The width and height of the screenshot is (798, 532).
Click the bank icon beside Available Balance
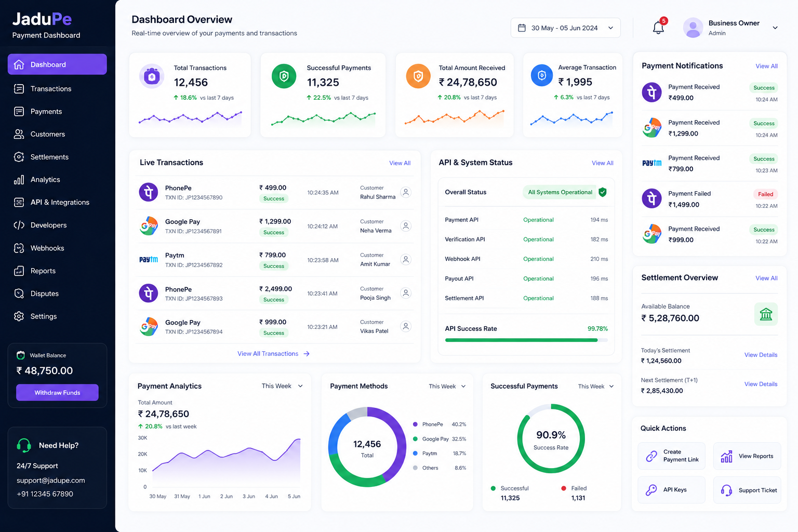point(766,314)
